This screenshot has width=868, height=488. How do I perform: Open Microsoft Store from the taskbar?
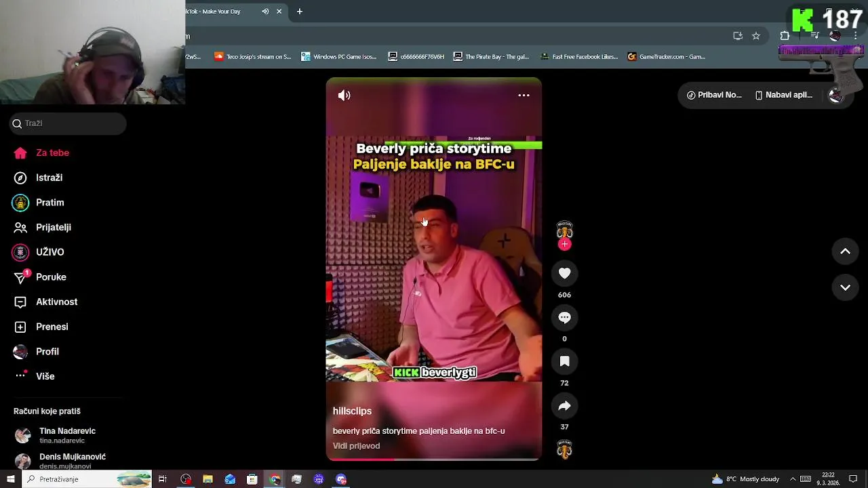252,479
